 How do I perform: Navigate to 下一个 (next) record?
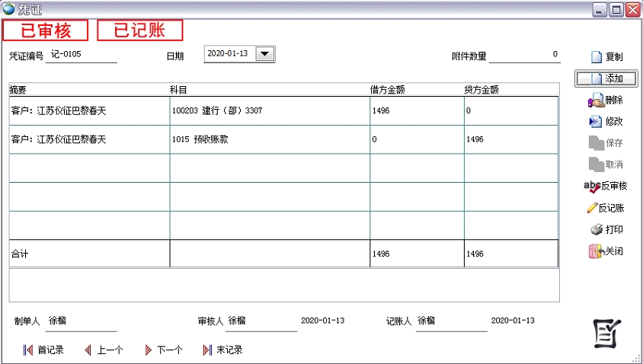(163, 350)
